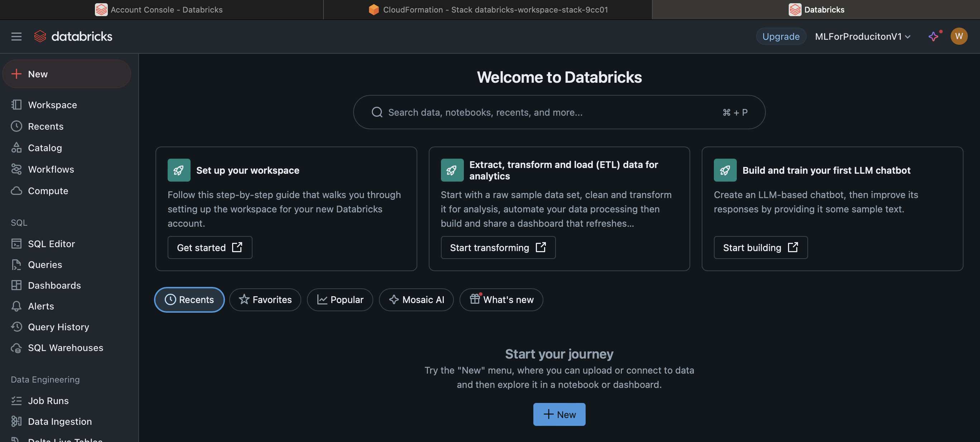980x442 pixels.
Task: Click Start building button
Action: click(760, 248)
